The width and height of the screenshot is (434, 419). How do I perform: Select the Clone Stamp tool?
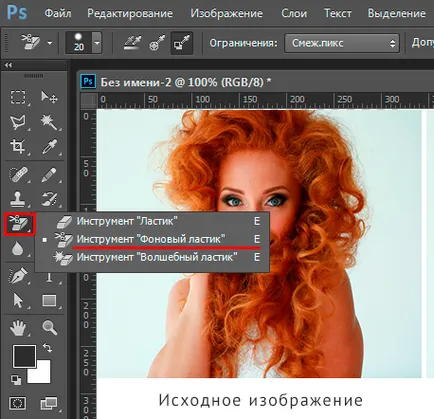[18, 199]
